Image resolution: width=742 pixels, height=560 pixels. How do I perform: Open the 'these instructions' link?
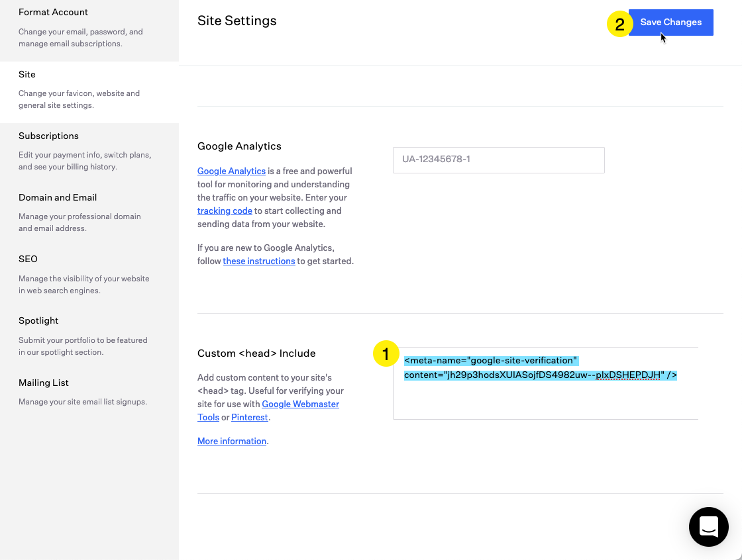click(259, 261)
